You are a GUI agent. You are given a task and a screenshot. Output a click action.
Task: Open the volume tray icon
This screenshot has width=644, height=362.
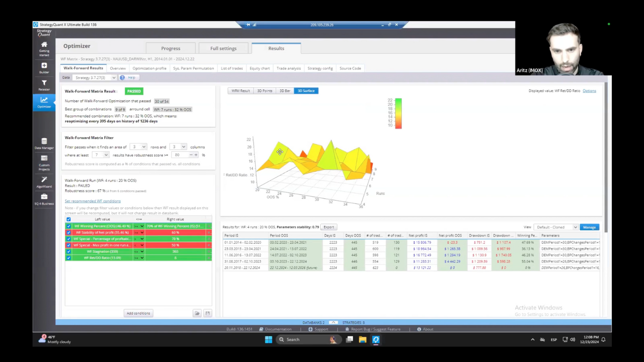coord(573,339)
